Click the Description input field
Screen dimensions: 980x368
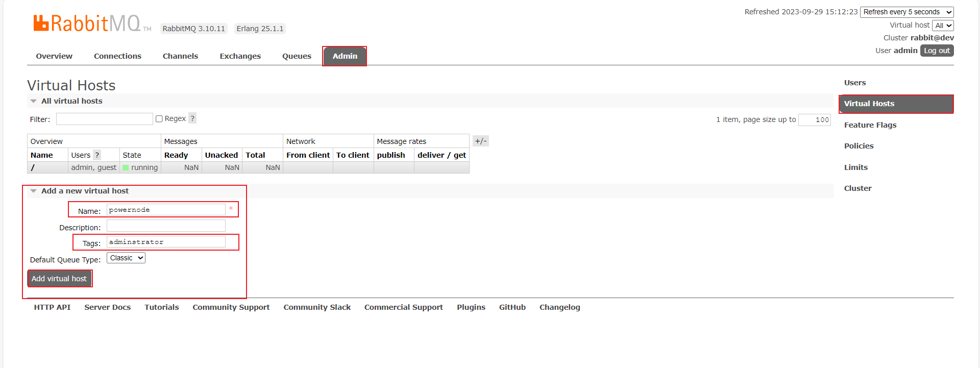pos(166,226)
